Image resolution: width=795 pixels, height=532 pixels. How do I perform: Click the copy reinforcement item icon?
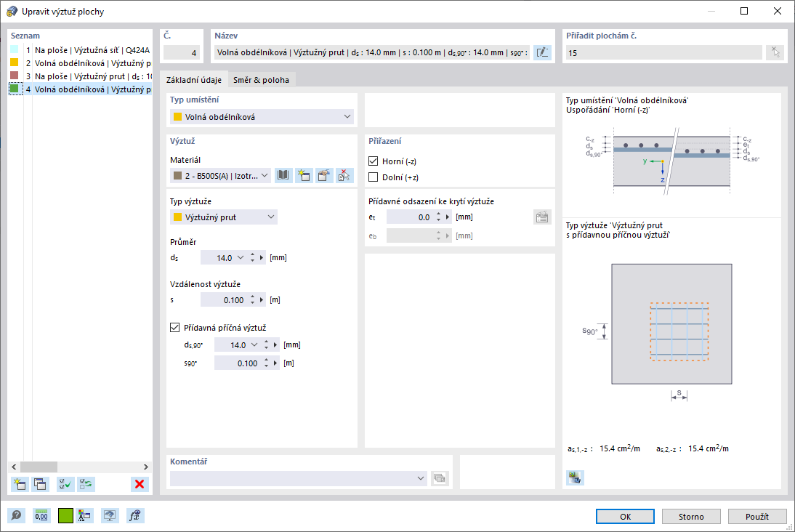coord(40,484)
